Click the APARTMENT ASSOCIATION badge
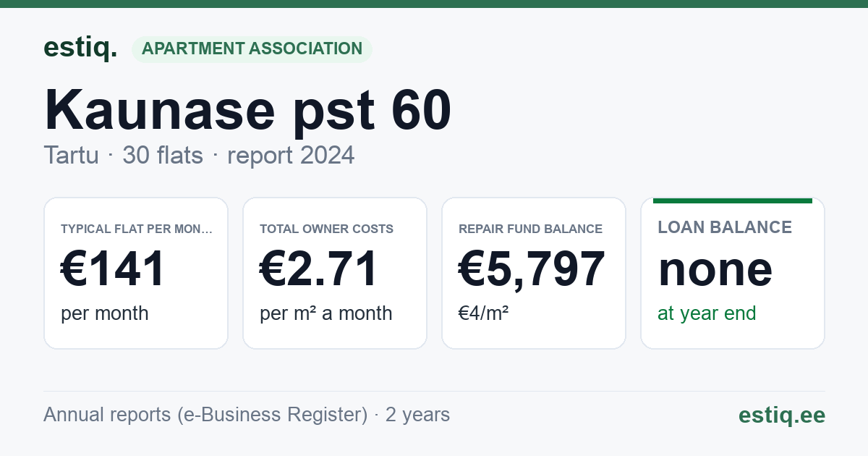Image resolution: width=868 pixels, height=456 pixels. [252, 49]
